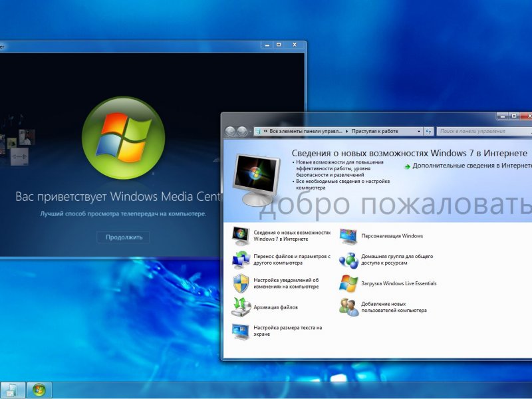Maximize the Control Panel window
The height and width of the screenshot is (399, 532).
click(514, 116)
